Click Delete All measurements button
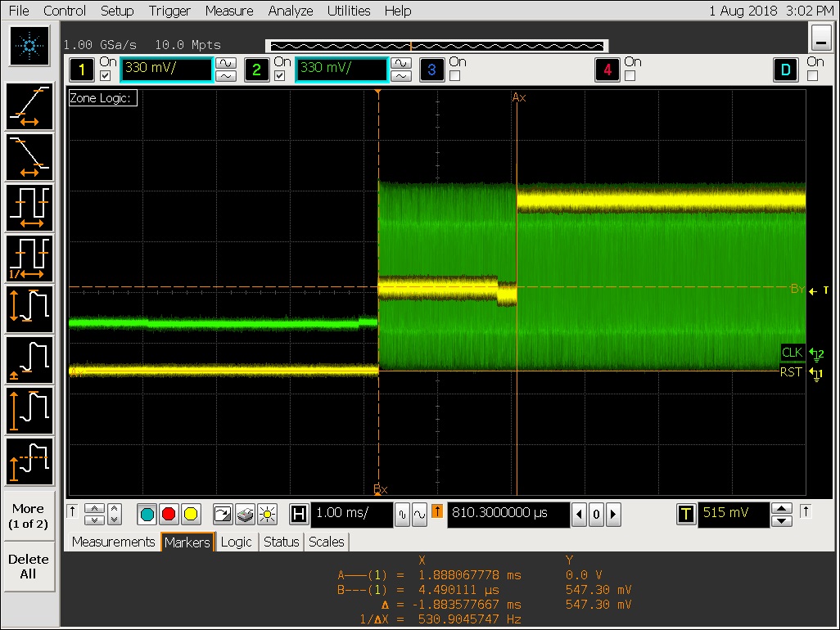Screen dimensions: 840x630 (x=29, y=566)
